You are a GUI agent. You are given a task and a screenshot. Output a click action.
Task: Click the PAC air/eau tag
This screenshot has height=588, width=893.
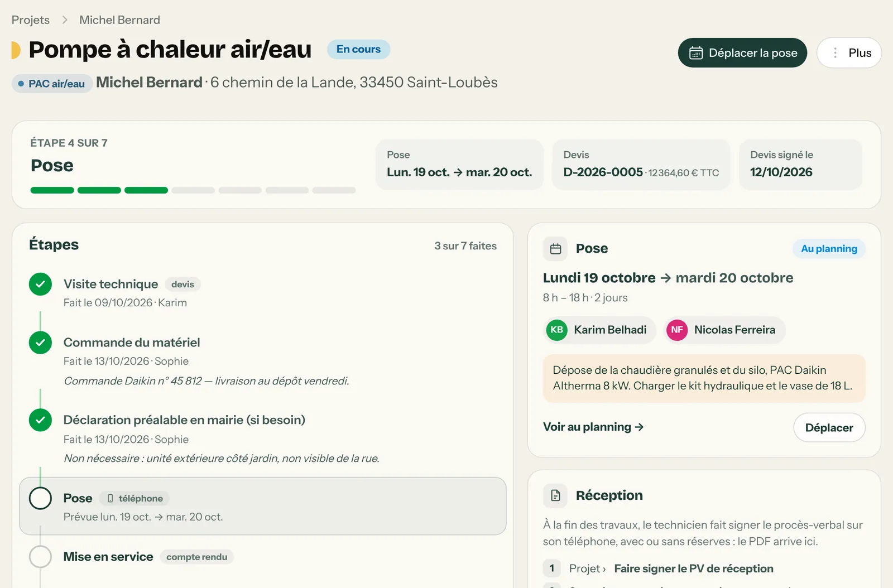[52, 84]
